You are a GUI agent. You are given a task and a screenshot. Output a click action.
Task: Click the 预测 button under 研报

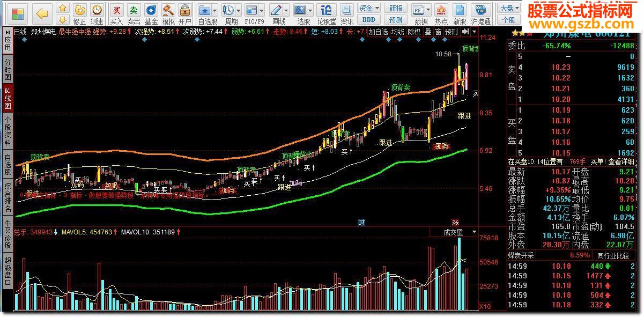pos(396,20)
